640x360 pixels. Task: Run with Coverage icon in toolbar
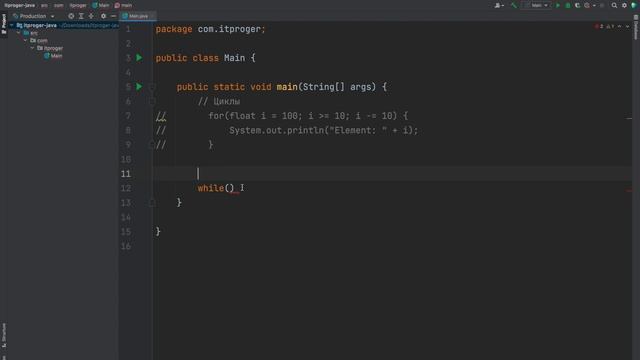click(x=577, y=5)
